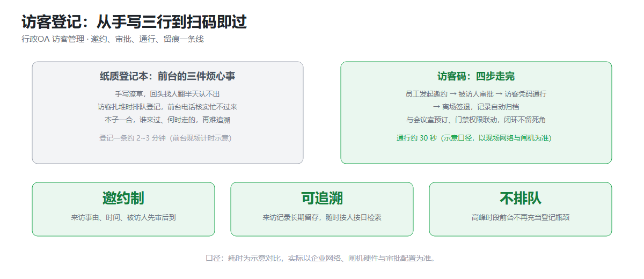Click the line 手写潦草，回头找人翻半天认不出
This screenshot has width=644, height=279.
(x=167, y=94)
